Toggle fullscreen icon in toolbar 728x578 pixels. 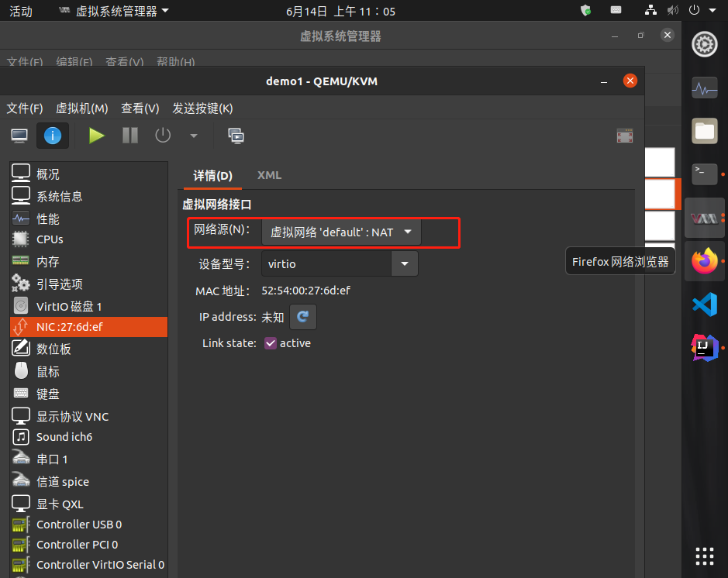(624, 136)
